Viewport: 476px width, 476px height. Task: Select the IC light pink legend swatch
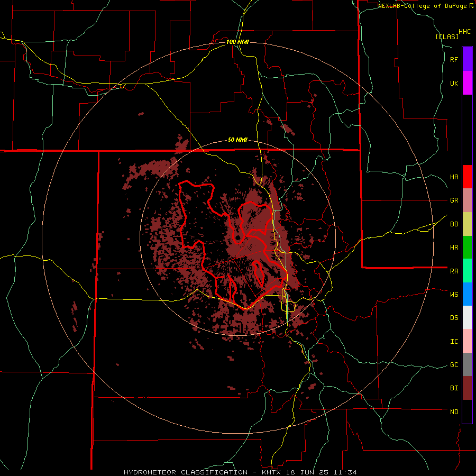click(467, 341)
